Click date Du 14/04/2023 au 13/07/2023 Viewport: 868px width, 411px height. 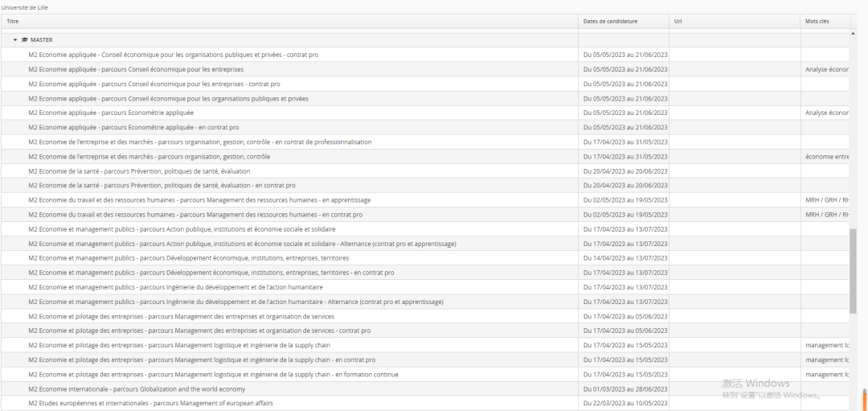625,258
